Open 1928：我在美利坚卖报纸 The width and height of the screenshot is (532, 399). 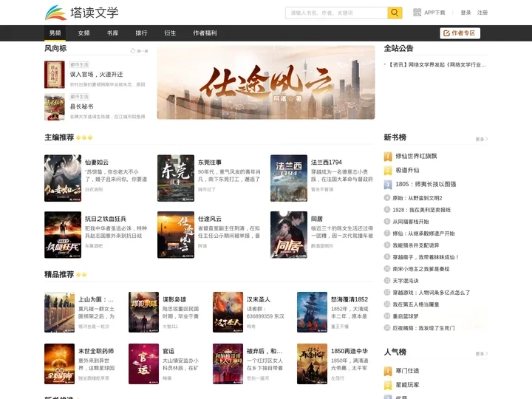pos(421,210)
